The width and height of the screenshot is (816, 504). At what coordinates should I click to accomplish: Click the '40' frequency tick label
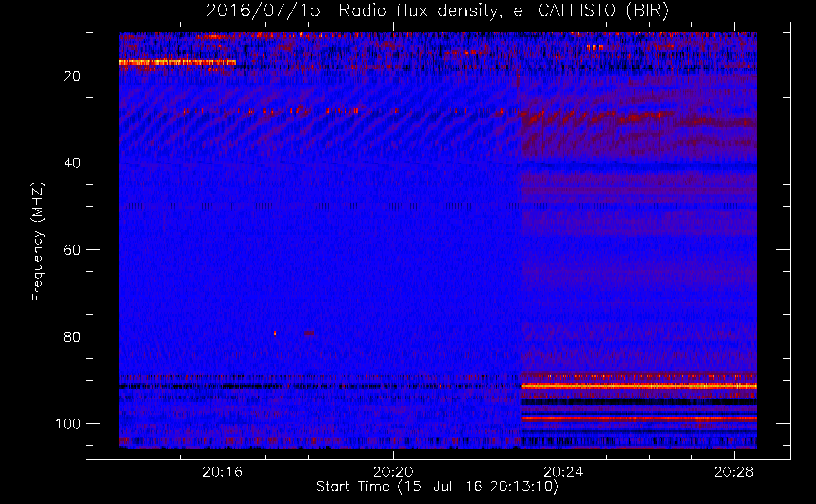click(73, 163)
